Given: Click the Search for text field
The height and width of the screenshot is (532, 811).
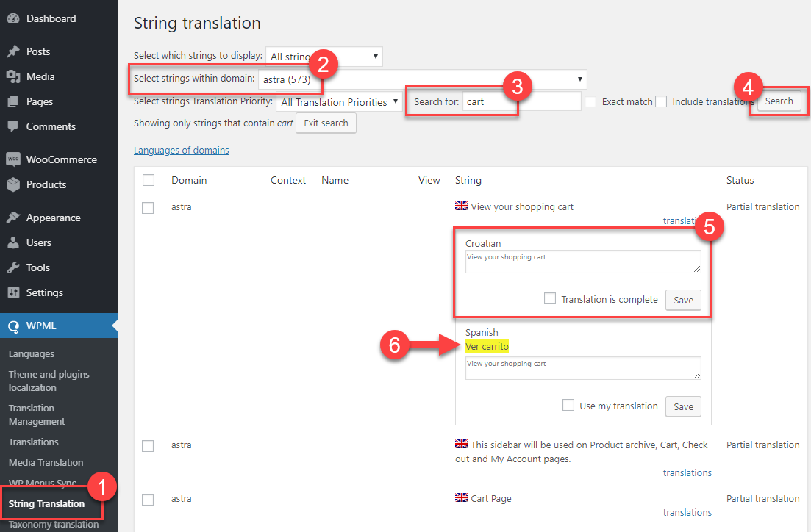Looking at the screenshot, I should point(521,101).
